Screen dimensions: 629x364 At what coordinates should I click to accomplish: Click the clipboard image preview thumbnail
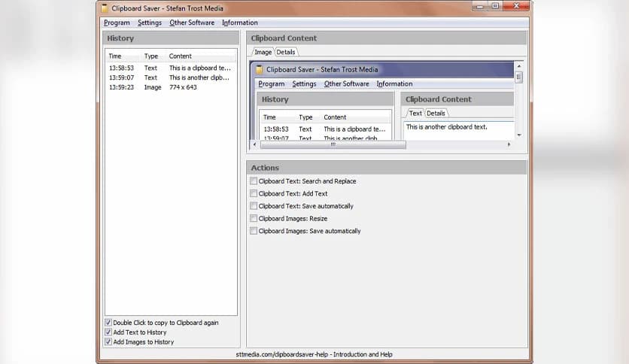pyautogui.click(x=382, y=100)
